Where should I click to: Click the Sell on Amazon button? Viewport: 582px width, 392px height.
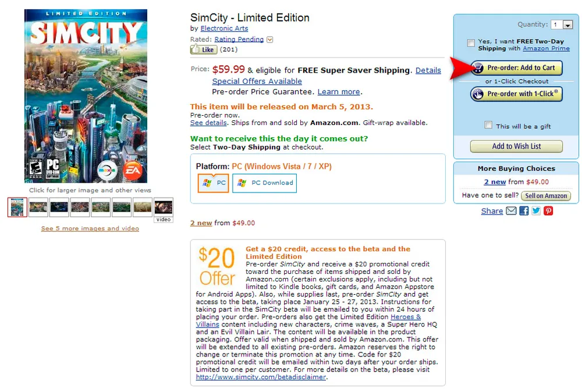click(546, 196)
